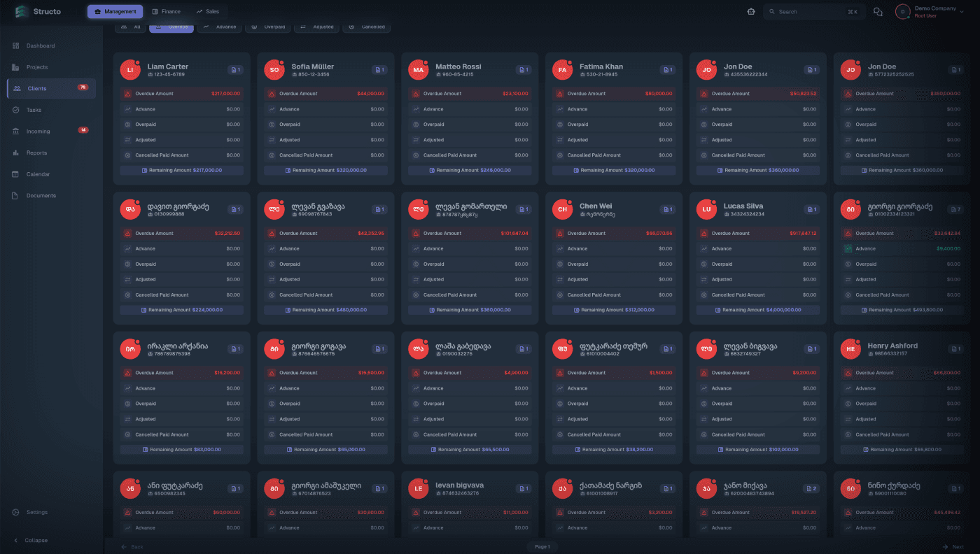
Task: Open the Clients sidebar item
Action: [x=51, y=88]
